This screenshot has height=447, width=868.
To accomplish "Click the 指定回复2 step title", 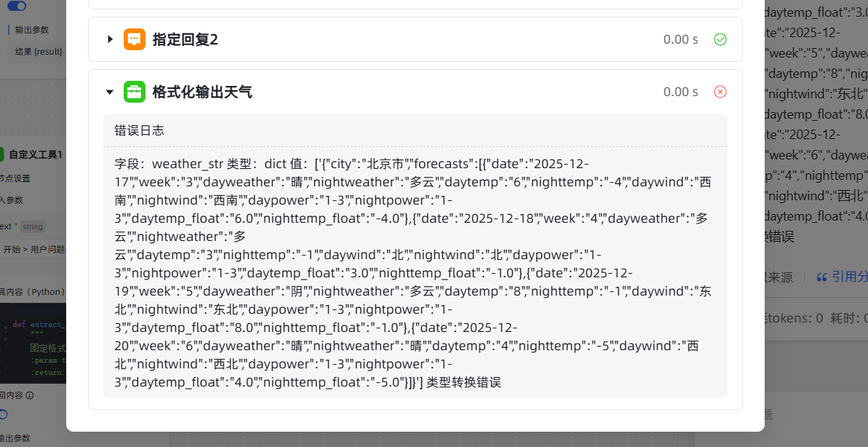I will [185, 39].
